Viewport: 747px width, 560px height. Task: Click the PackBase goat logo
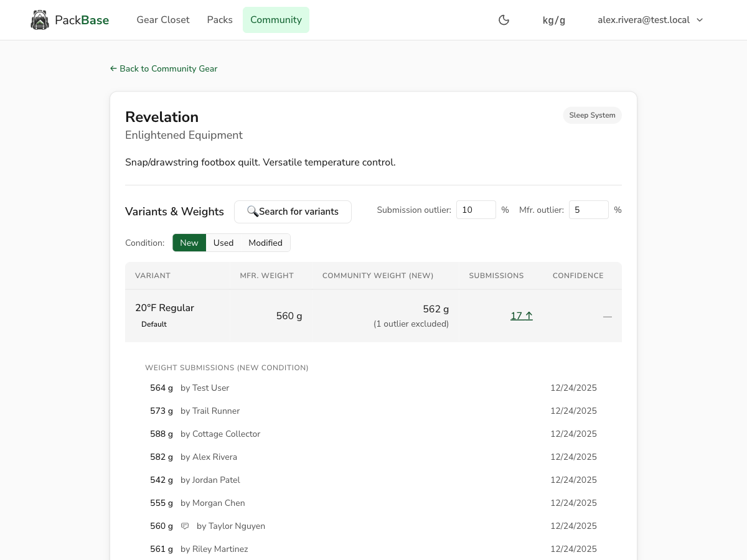point(40,19)
